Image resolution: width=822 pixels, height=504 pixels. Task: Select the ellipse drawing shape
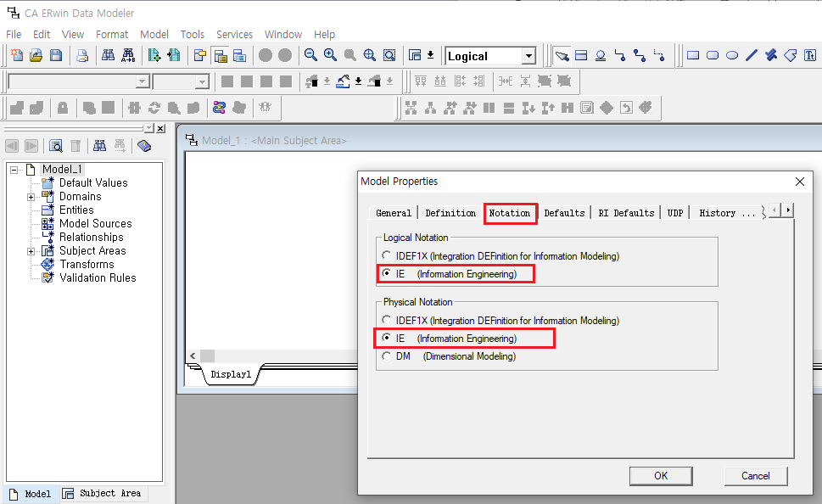tap(732, 55)
